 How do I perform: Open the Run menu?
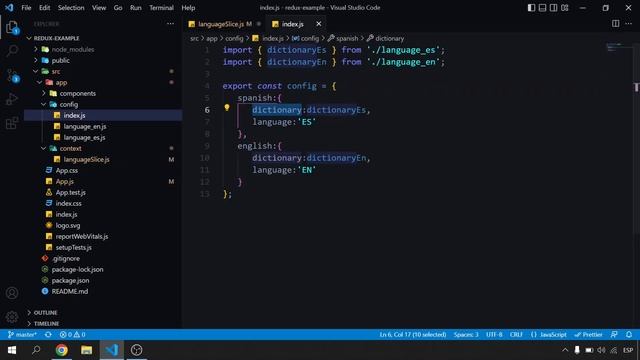(x=136, y=8)
